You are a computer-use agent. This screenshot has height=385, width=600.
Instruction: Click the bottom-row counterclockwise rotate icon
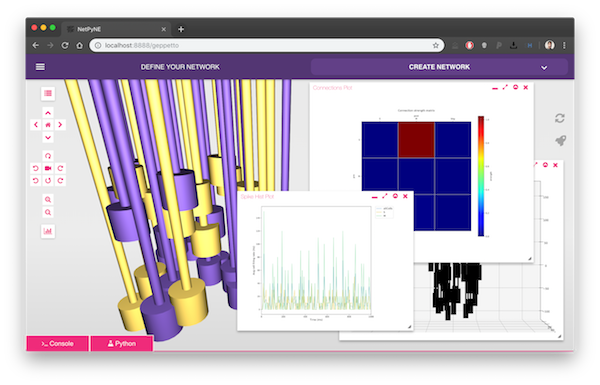(36, 181)
